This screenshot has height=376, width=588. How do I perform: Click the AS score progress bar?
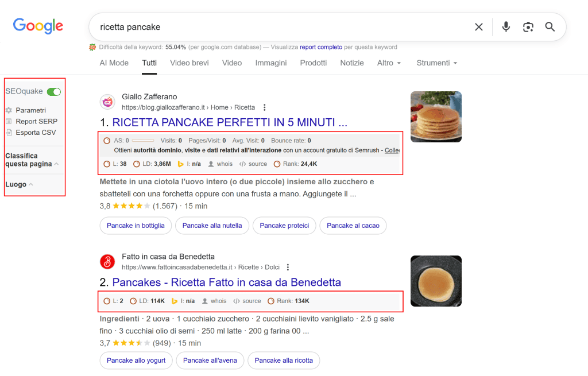[x=143, y=141]
